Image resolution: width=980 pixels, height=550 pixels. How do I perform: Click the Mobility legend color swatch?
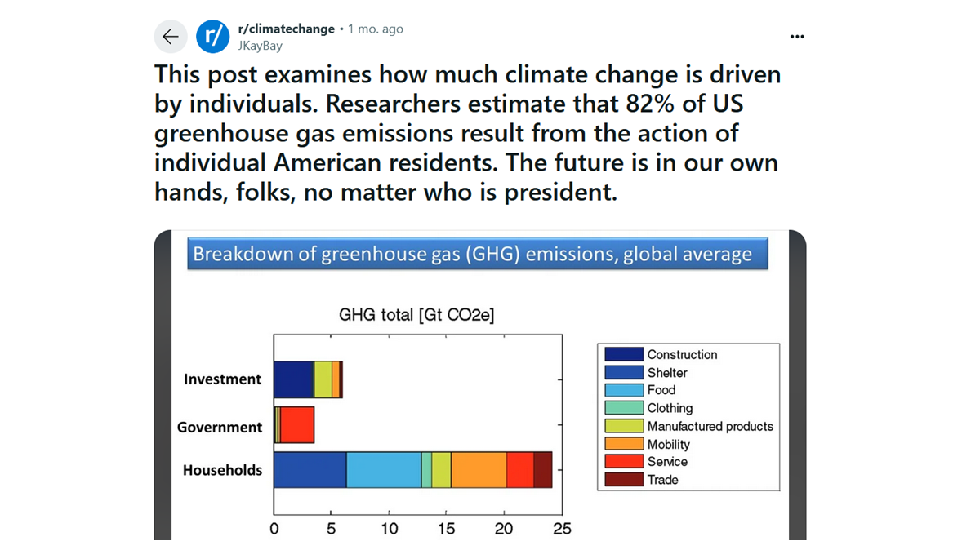click(624, 444)
